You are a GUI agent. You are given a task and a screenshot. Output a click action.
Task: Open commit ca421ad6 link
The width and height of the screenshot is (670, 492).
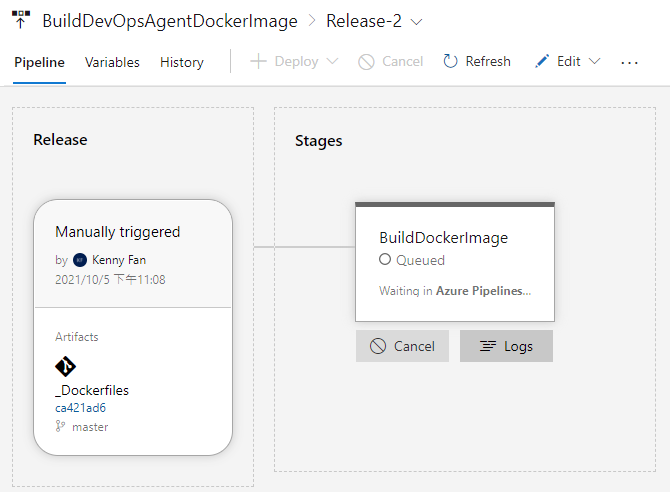pos(80,408)
